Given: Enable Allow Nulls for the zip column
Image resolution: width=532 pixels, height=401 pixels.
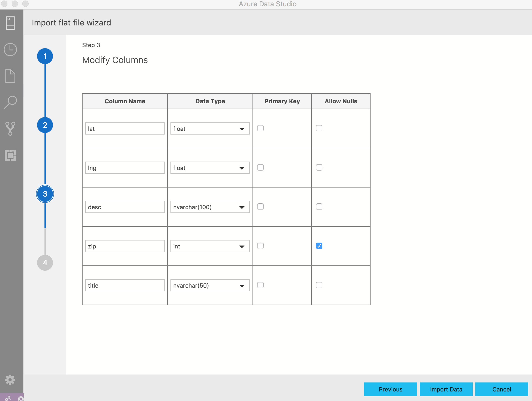Looking at the screenshot, I should coord(319,246).
